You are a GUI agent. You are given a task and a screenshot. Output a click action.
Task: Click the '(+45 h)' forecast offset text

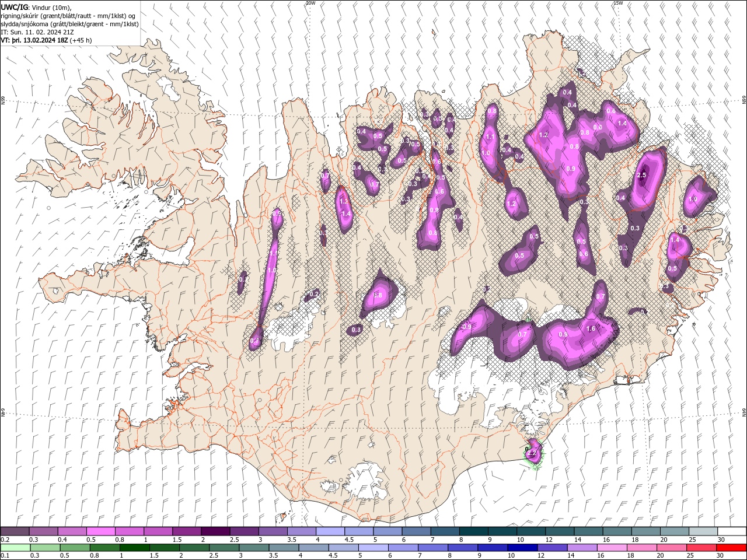click(81, 40)
